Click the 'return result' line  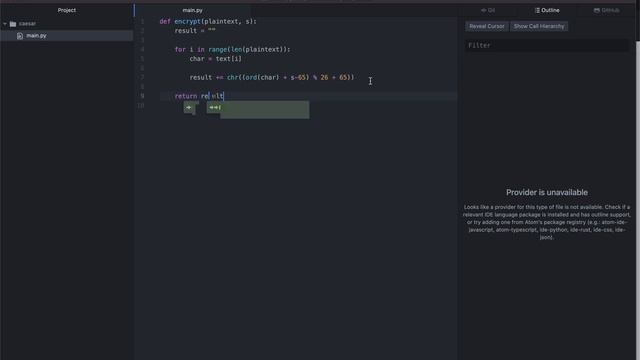pyautogui.click(x=199, y=96)
